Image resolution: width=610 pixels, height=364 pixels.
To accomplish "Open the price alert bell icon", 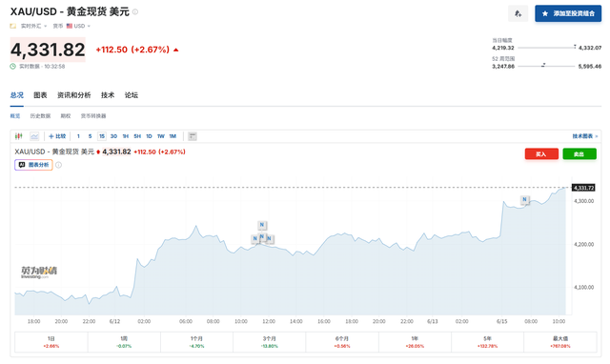I will [x=518, y=13].
